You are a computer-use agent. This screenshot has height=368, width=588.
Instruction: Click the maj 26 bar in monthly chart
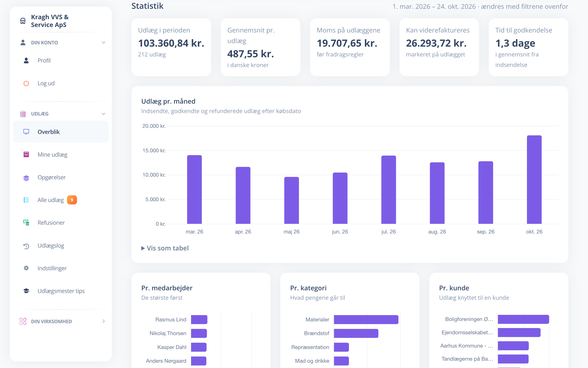291,200
